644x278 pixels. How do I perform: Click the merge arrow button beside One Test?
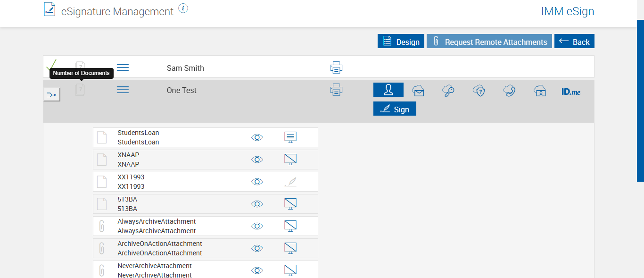click(x=52, y=95)
